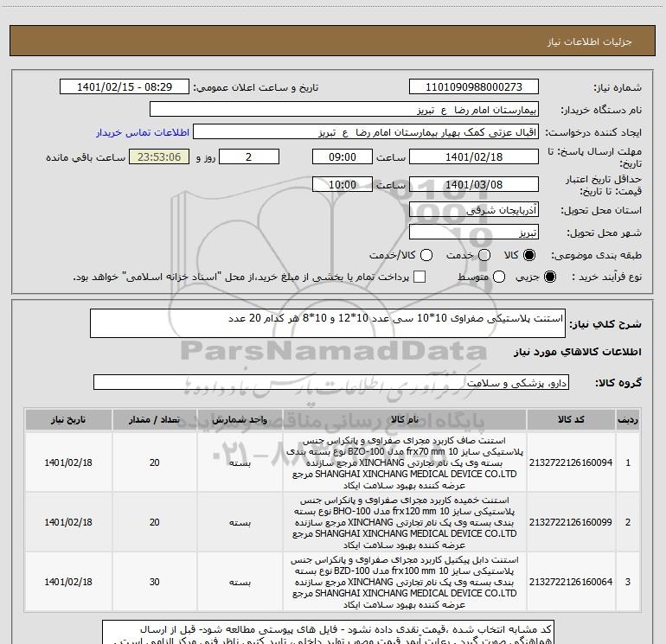Select the متوسط purchase type radio

click(x=499, y=277)
